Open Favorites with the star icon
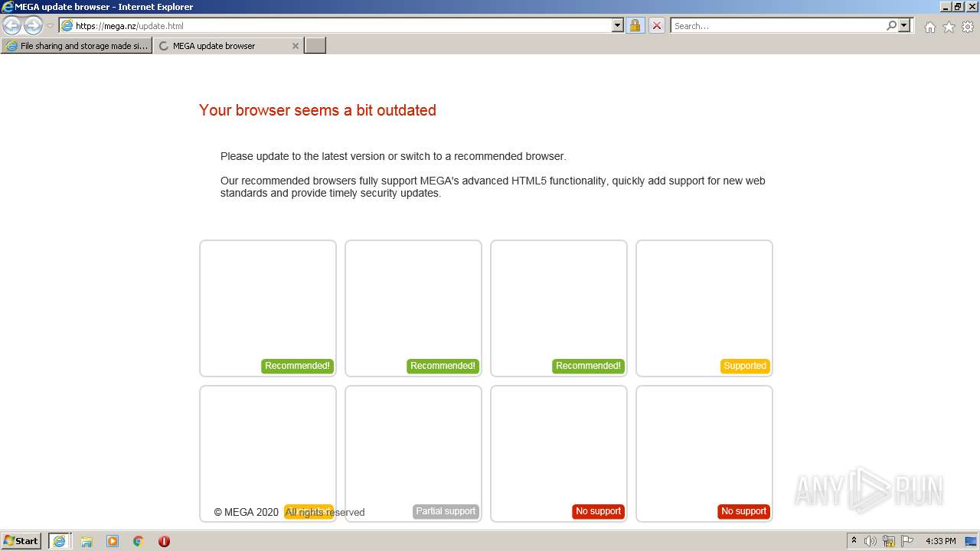The image size is (980, 551). coord(949,27)
